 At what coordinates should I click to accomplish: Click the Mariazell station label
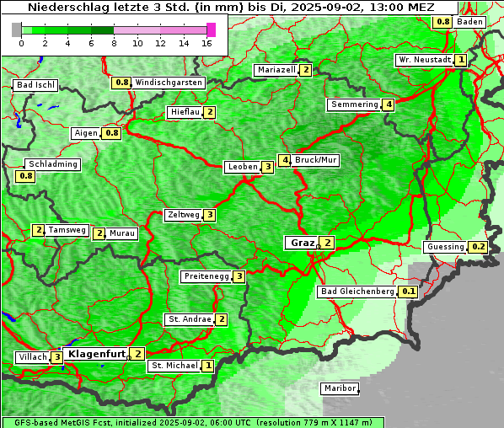coord(276,70)
